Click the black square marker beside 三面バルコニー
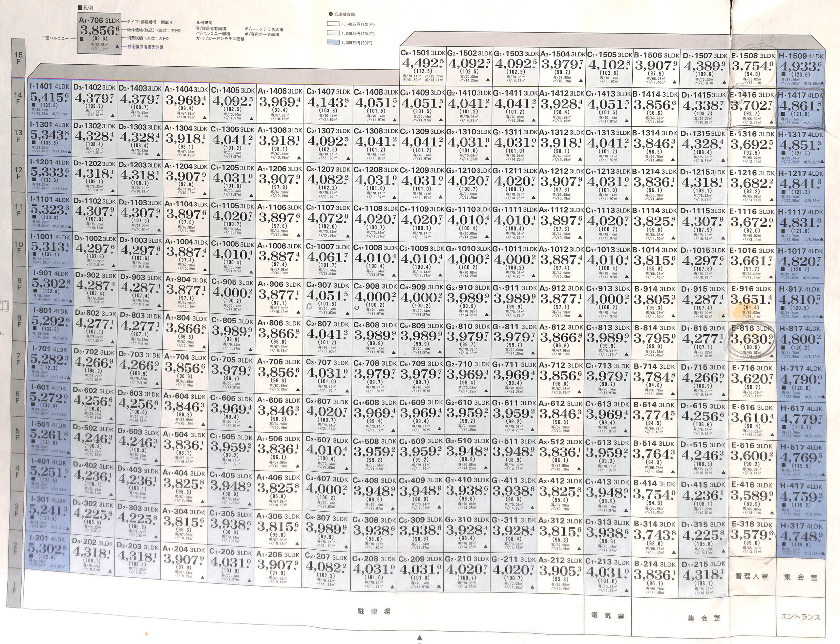 point(82,39)
